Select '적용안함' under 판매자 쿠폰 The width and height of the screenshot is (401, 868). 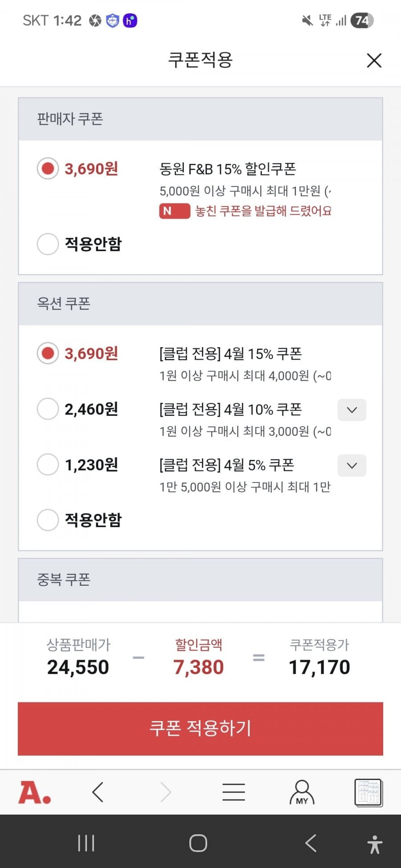pyautogui.click(x=48, y=244)
